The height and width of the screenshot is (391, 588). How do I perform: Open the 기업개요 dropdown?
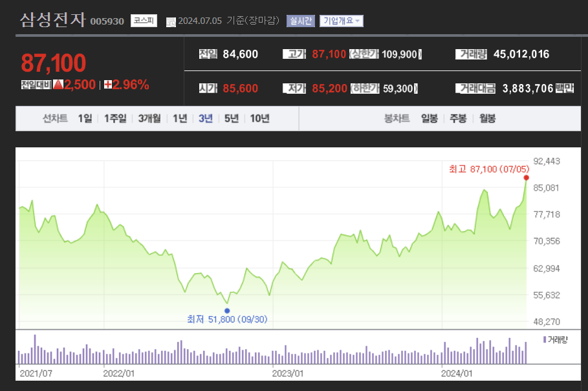342,21
